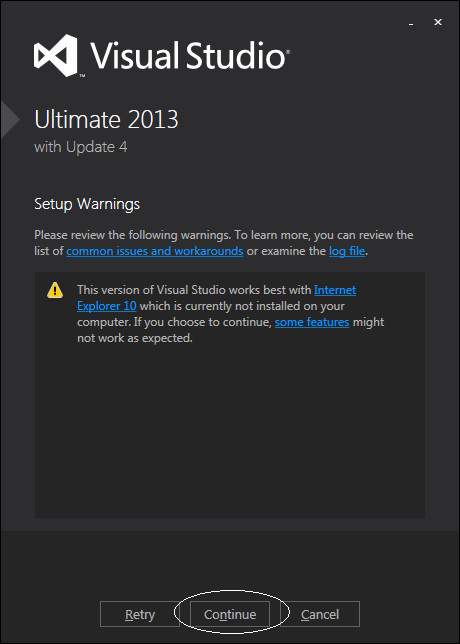The image size is (460, 644).
Task: Click the yellow warning triangle icon
Action: [55, 290]
